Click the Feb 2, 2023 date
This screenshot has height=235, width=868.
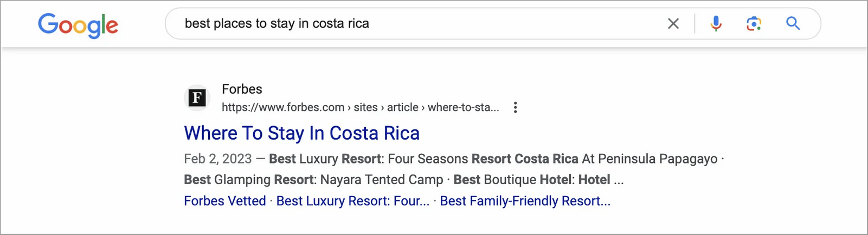(x=217, y=159)
